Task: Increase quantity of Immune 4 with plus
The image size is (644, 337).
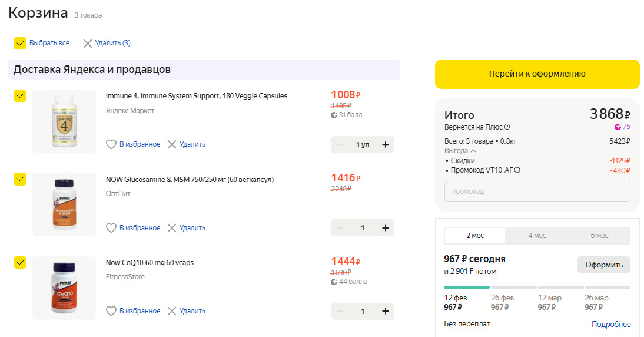Action: [386, 145]
